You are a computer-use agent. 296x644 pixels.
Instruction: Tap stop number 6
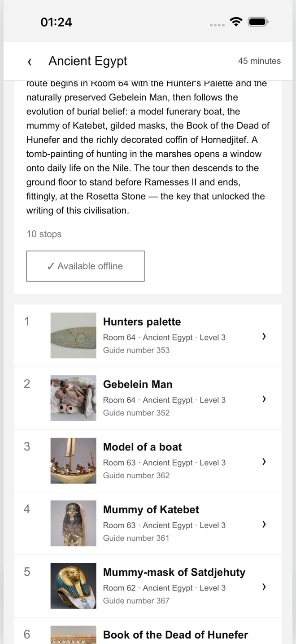point(27,634)
